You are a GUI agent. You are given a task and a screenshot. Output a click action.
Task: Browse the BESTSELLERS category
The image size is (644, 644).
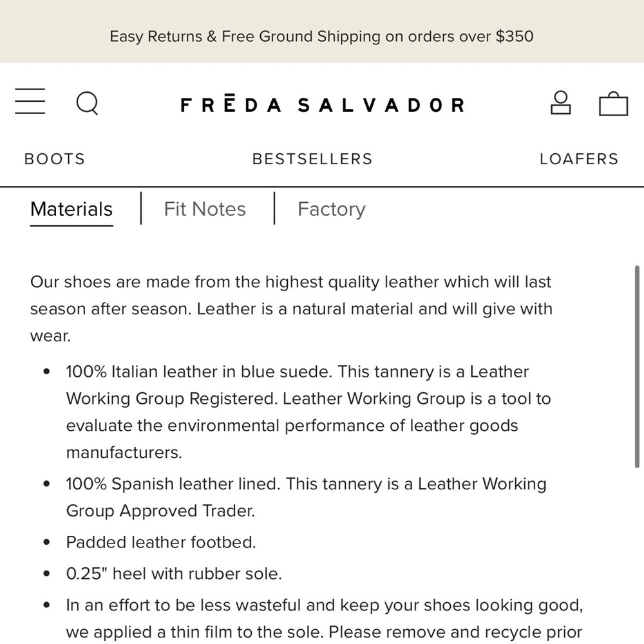click(x=312, y=159)
